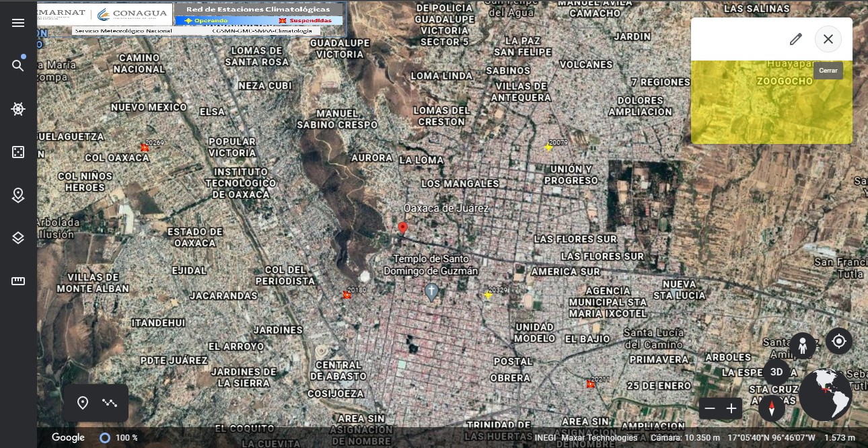
Task: Open the hamburger main menu
Action: [18, 23]
